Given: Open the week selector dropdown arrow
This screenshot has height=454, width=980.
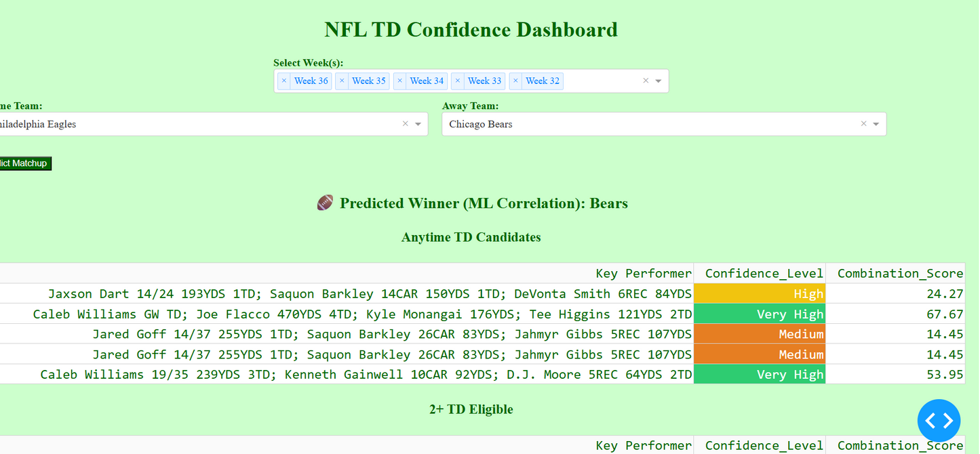Looking at the screenshot, I should [x=658, y=81].
